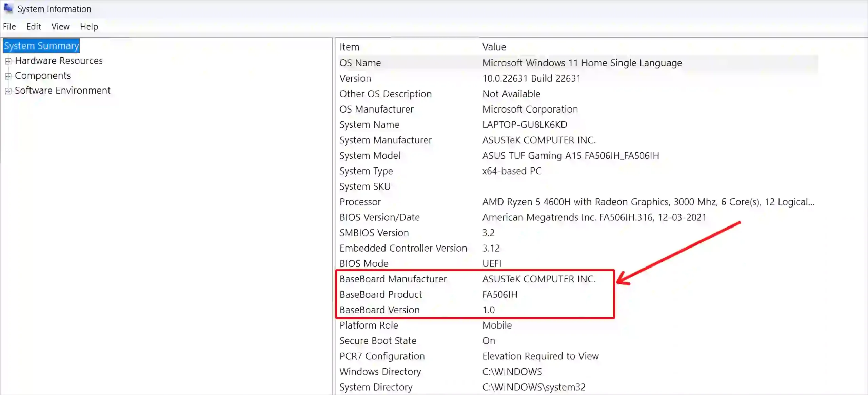The height and width of the screenshot is (395, 868).
Task: Open the View menu
Action: [60, 27]
